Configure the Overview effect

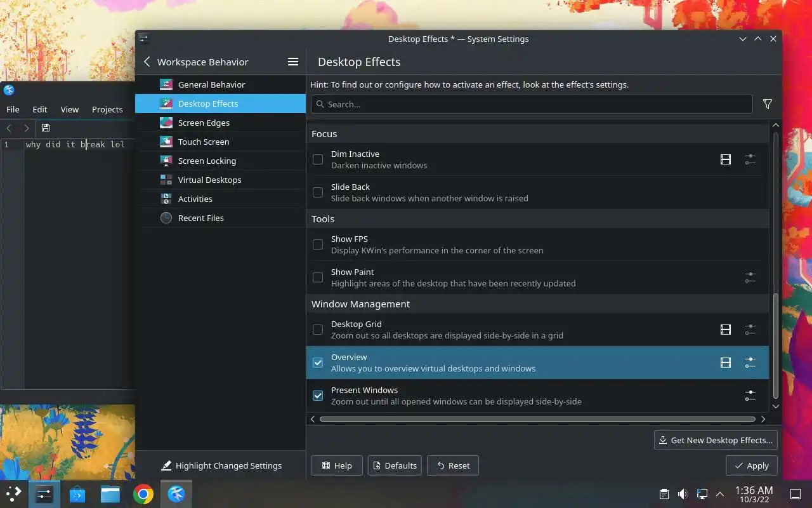(x=750, y=363)
